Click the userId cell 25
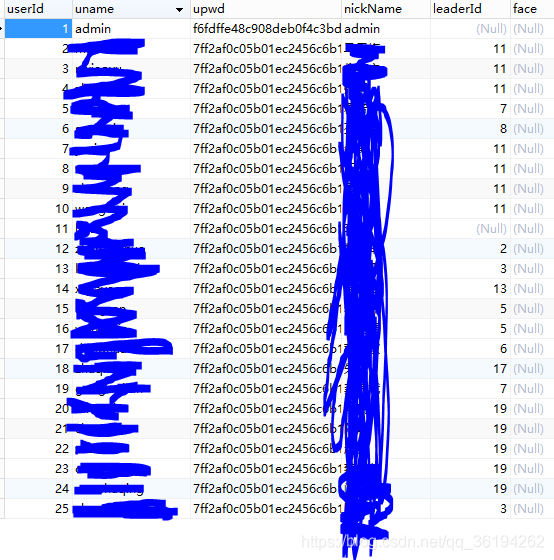The height and width of the screenshot is (560, 554). 38,509
